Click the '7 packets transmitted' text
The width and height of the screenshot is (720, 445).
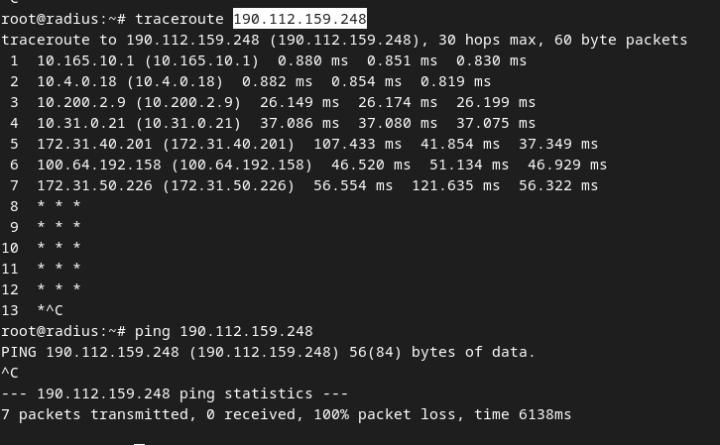(94, 414)
